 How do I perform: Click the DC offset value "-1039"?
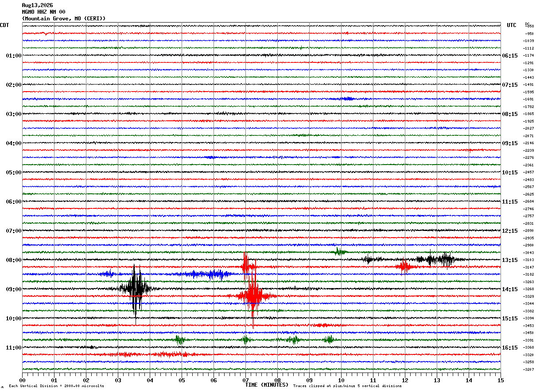[x=528, y=41]
